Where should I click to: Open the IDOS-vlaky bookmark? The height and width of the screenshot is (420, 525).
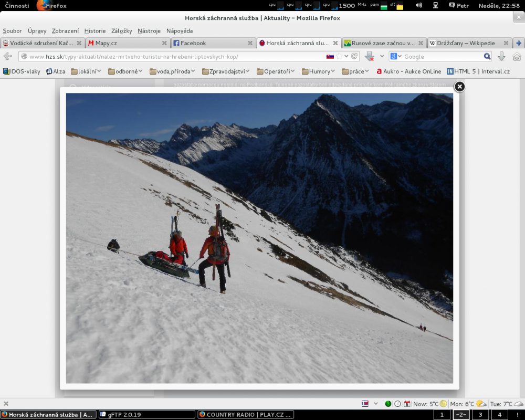pos(22,71)
